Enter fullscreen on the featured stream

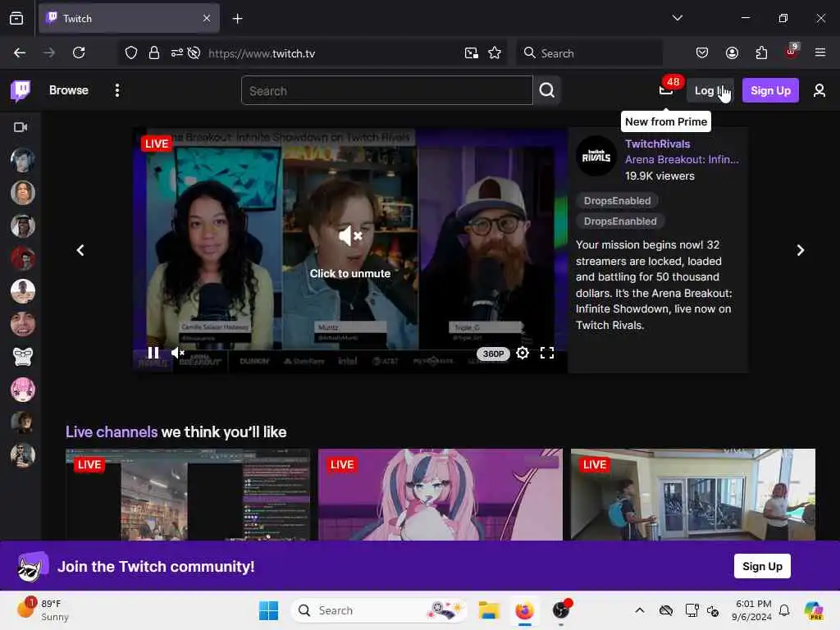pos(547,353)
